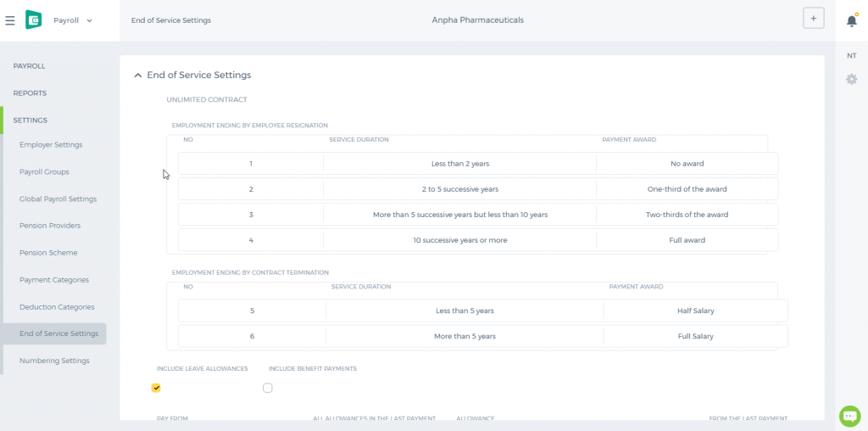Select the 'Less than 2 years' row
Screen dimensions: 868x431
(478, 164)
